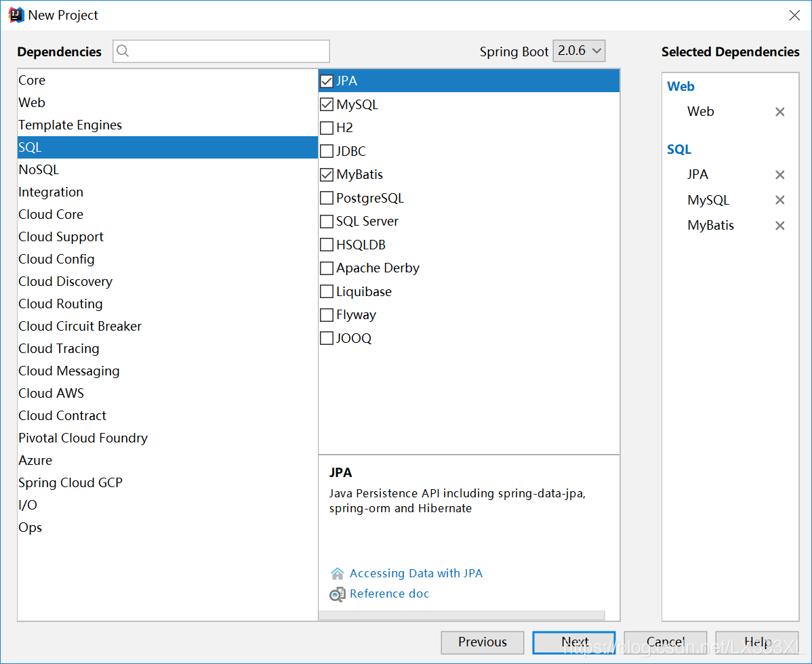Focus the dependencies search field
Screen dimensions: 812x664
pos(221,51)
